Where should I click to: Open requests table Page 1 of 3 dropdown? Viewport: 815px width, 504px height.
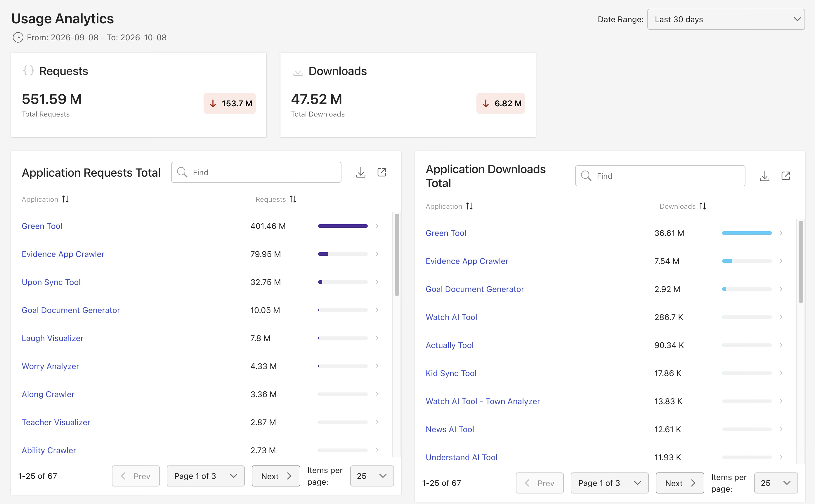[x=206, y=476]
